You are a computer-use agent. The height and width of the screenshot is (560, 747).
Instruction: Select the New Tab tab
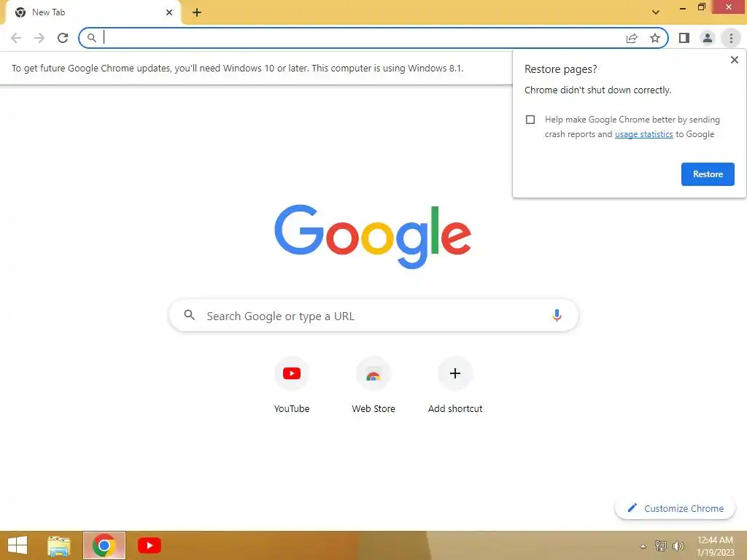tap(93, 12)
